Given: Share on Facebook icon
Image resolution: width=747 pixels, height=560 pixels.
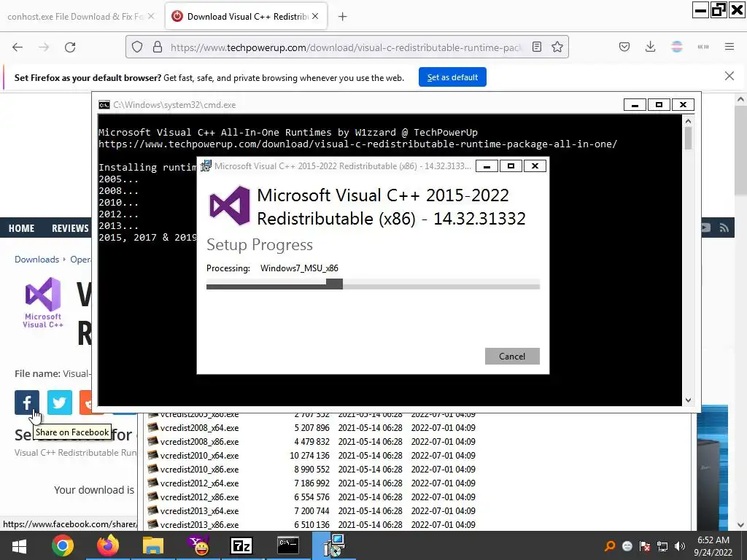Looking at the screenshot, I should [x=27, y=402].
